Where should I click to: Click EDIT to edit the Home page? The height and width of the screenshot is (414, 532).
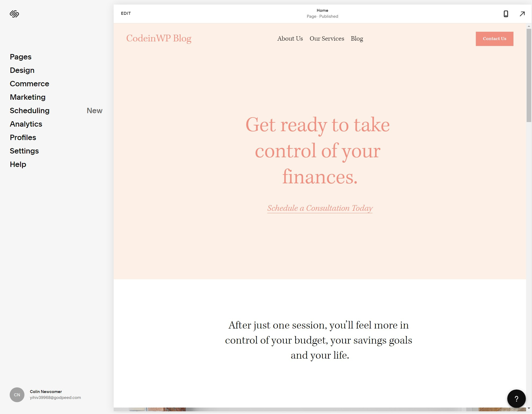point(126,13)
